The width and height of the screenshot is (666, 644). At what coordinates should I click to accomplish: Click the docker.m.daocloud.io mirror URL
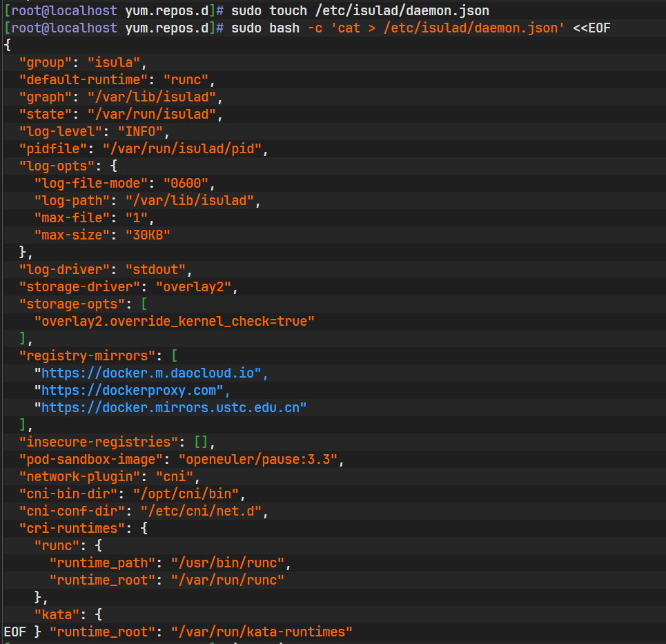(x=148, y=373)
